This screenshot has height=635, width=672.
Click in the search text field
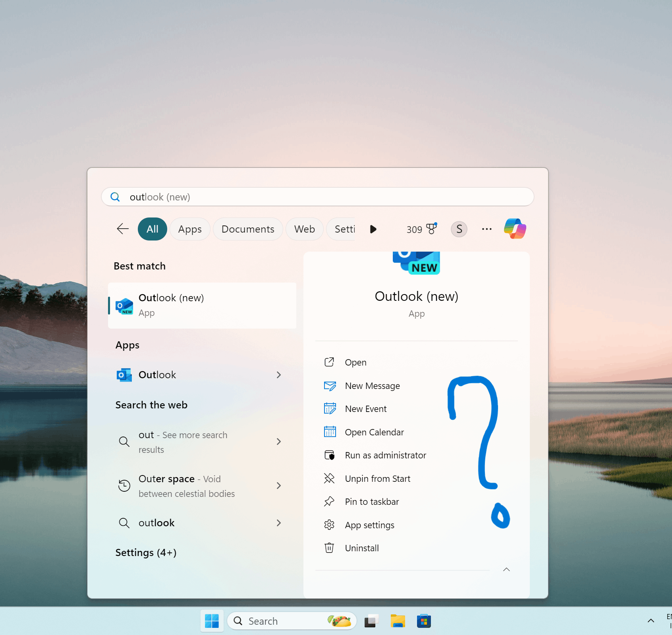tap(318, 197)
